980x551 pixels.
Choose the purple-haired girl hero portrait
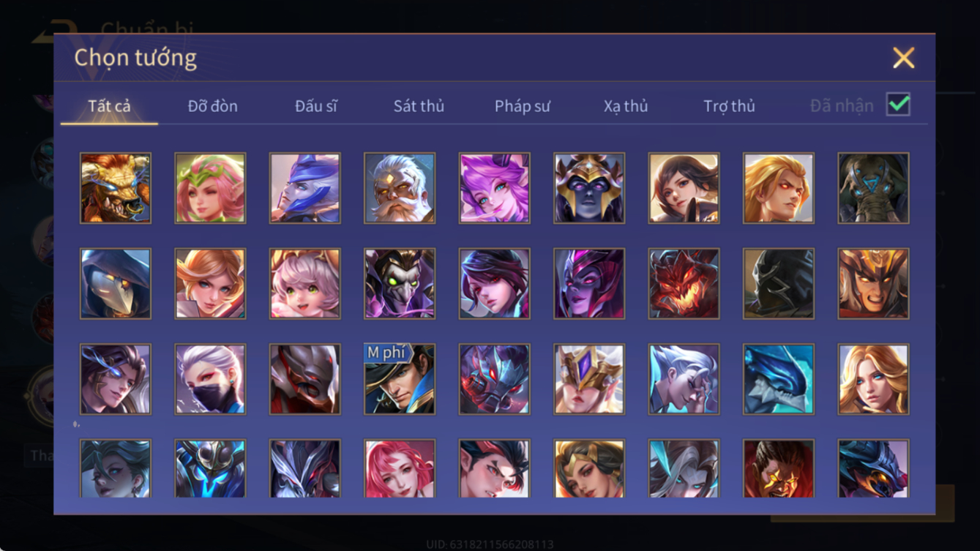click(495, 188)
